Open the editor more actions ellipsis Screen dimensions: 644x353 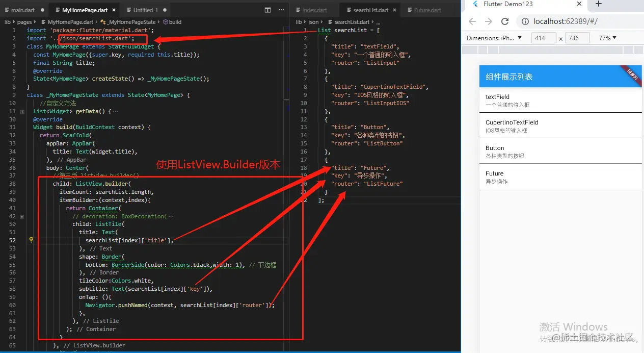(282, 10)
